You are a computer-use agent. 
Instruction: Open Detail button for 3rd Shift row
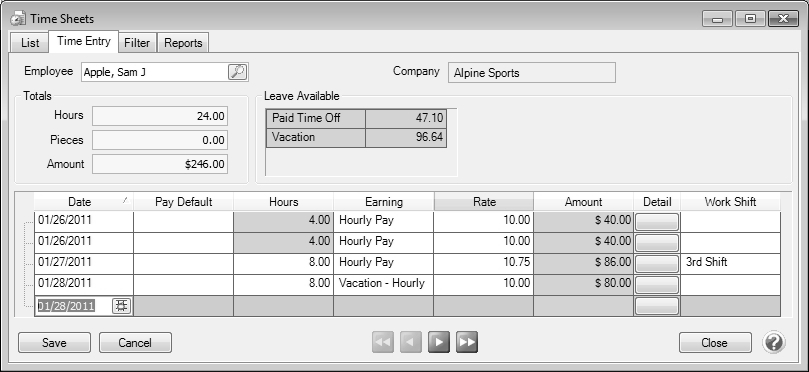pyautogui.click(x=657, y=264)
